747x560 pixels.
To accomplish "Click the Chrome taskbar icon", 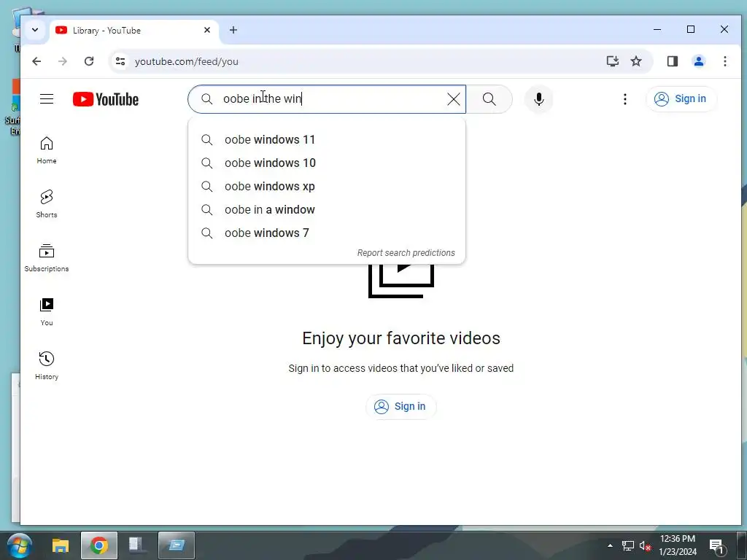I will 99,545.
